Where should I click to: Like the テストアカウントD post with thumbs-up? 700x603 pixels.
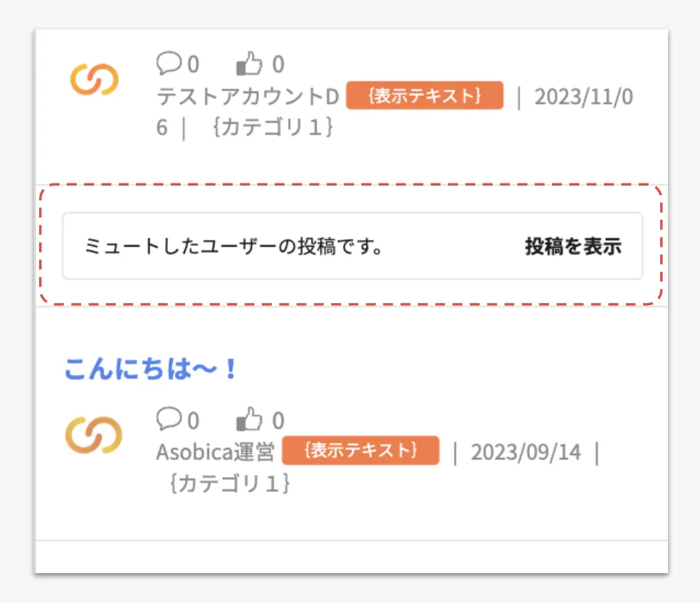(248, 65)
